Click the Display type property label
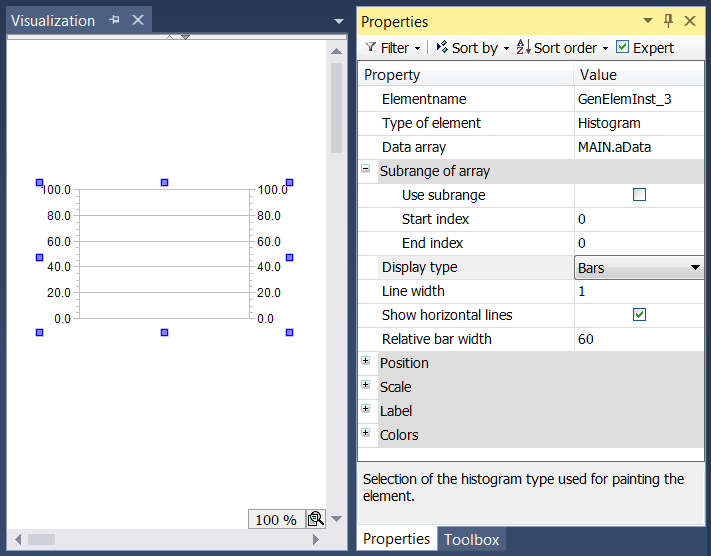The image size is (711, 556). (419, 267)
